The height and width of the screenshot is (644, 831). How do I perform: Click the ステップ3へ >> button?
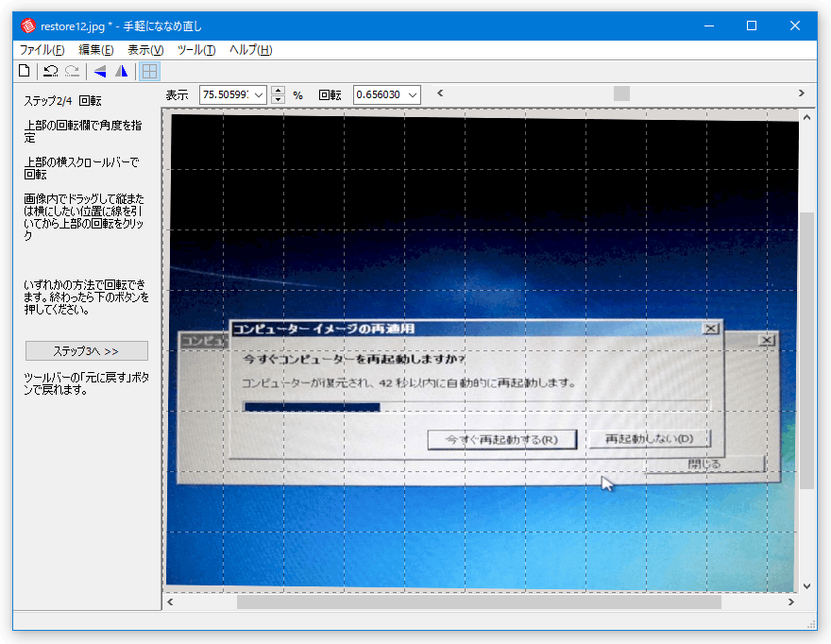pyautogui.click(x=86, y=351)
